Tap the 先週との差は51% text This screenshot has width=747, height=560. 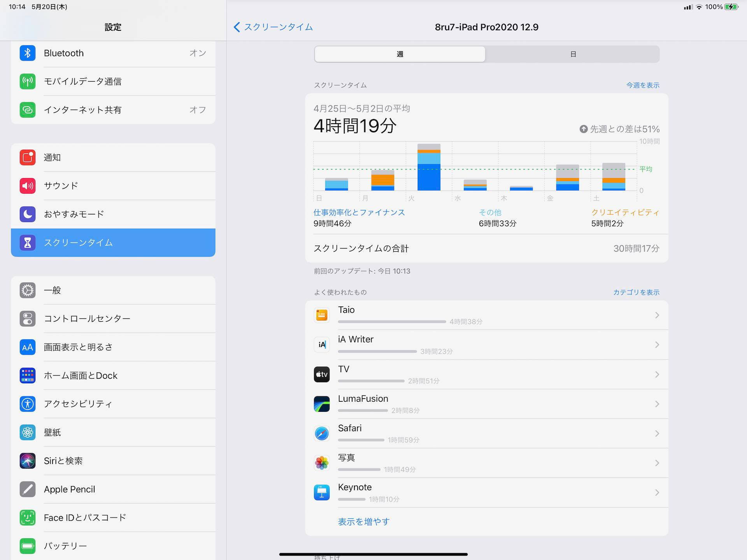click(624, 129)
